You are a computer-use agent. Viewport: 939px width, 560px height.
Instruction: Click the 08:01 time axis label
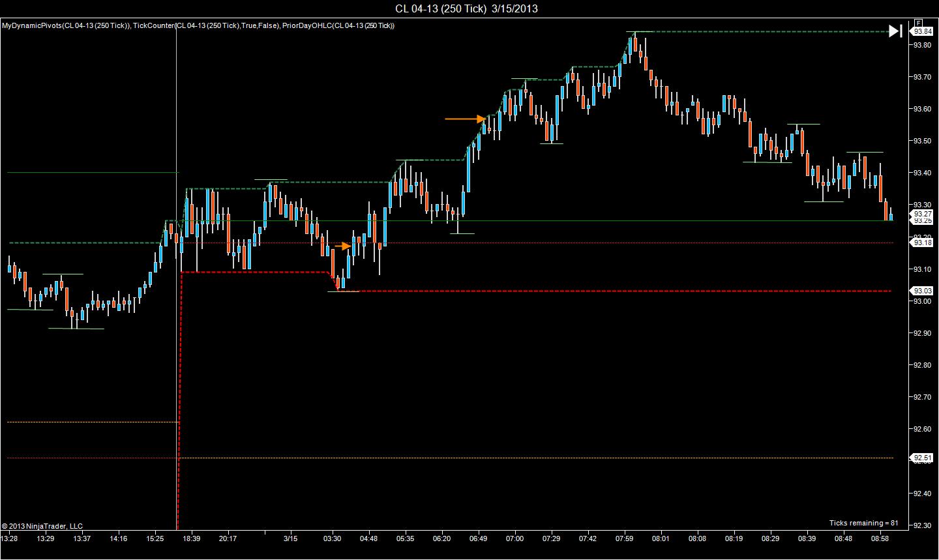pos(661,539)
